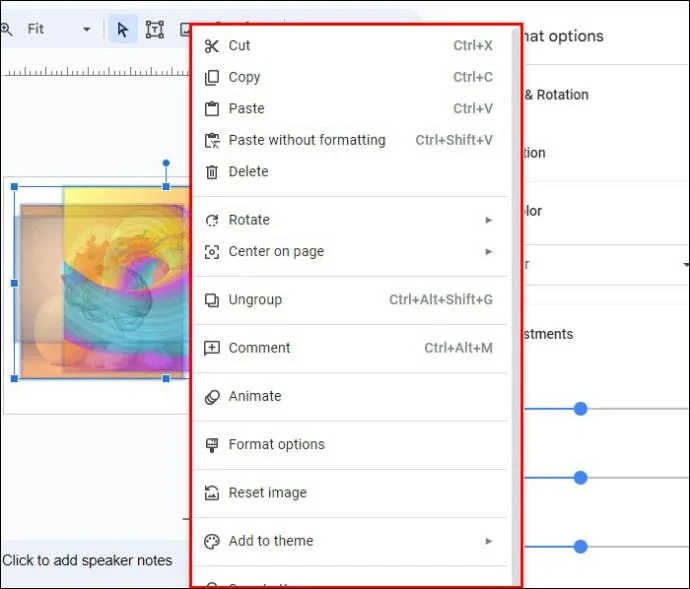Expand the Add to theme submenu arrow
The width and height of the screenshot is (690, 589).
[x=488, y=541]
